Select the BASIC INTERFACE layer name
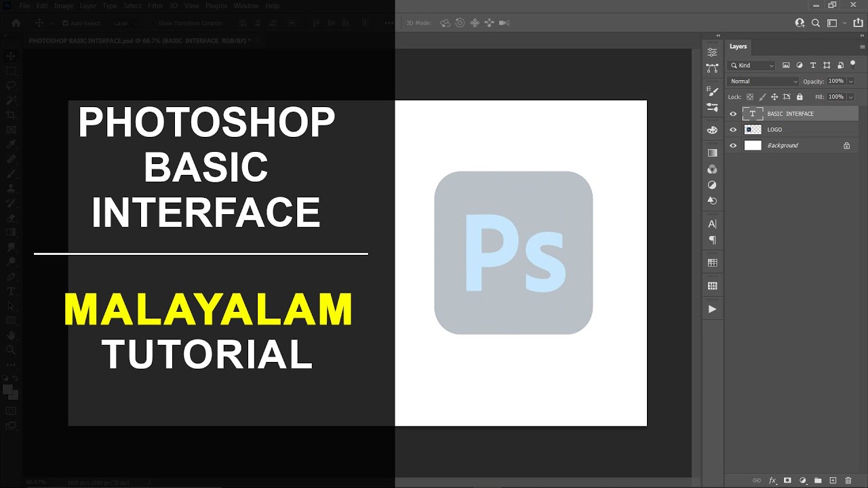Viewport: 868px width, 488px height. (x=790, y=114)
